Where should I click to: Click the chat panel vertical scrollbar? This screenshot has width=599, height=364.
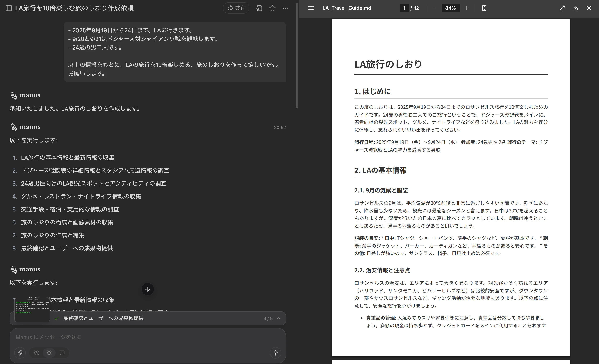pos(296,55)
